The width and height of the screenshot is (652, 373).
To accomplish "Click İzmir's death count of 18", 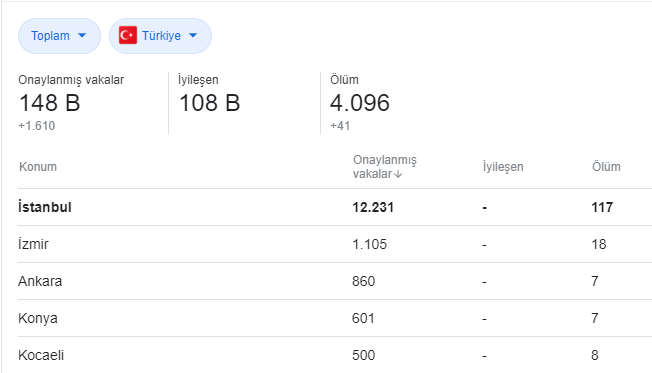I will click(x=599, y=244).
